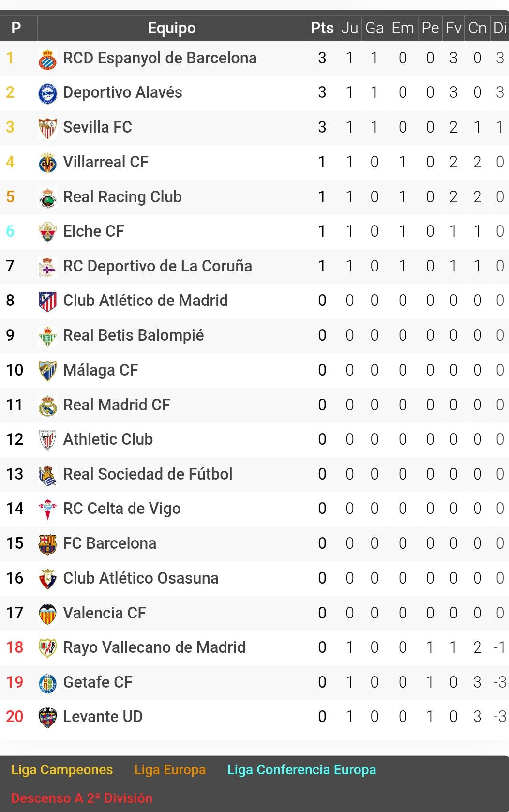Open the Athletic Club team link
The width and height of the screenshot is (509, 812).
(x=108, y=439)
